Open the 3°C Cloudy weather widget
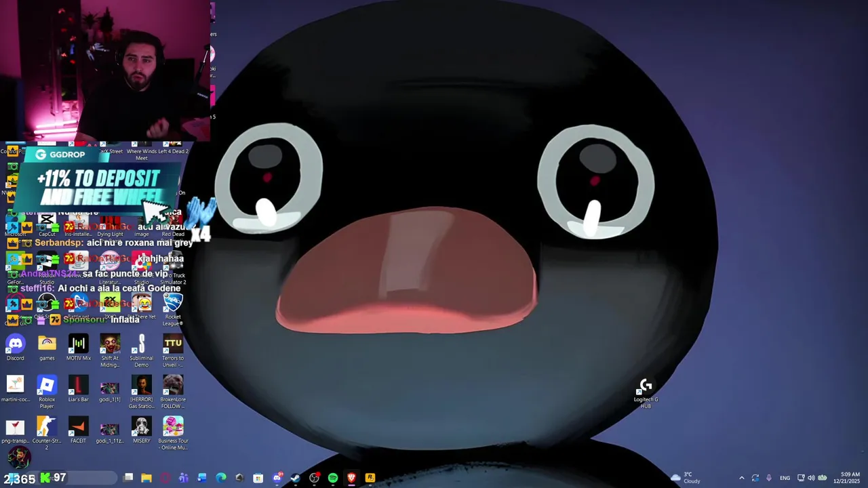The image size is (868, 488). point(686,478)
